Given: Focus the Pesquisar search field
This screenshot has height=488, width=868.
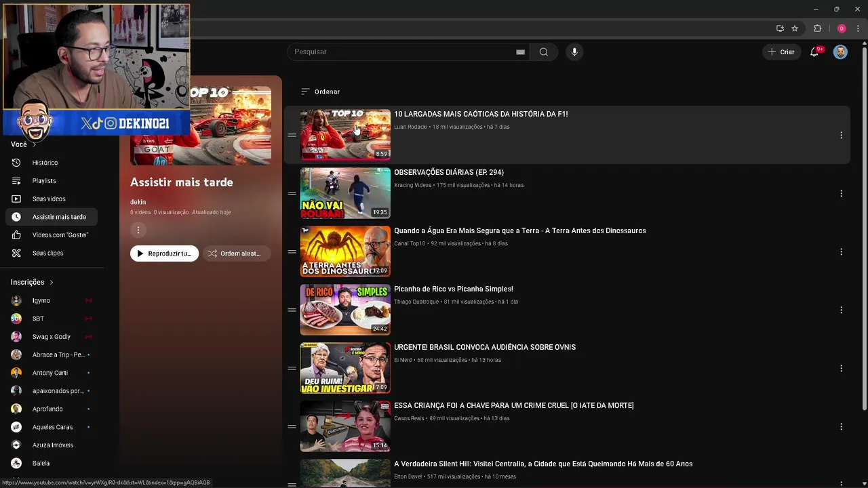Looking at the screenshot, I should (409, 52).
